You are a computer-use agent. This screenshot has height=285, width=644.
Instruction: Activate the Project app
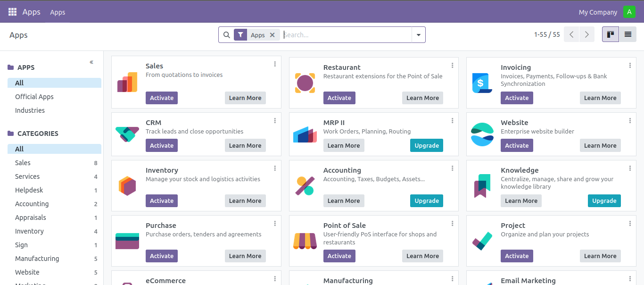coord(517,256)
